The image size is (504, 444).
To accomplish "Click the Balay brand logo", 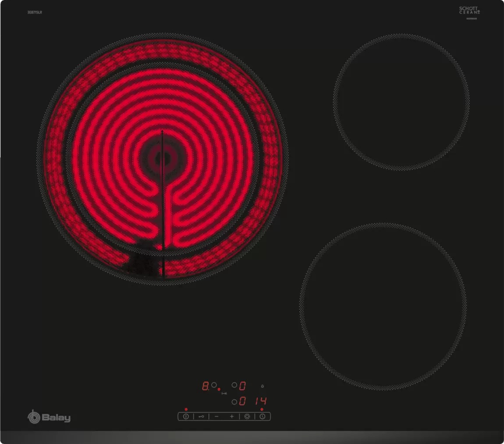I will tap(49, 417).
